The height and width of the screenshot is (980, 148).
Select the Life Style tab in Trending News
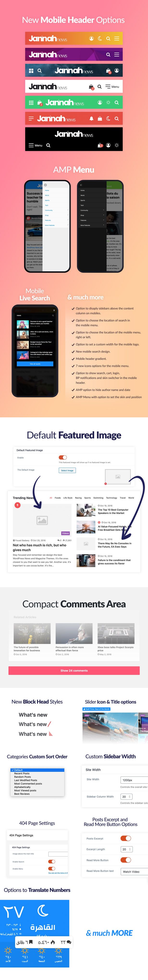[68, 498]
